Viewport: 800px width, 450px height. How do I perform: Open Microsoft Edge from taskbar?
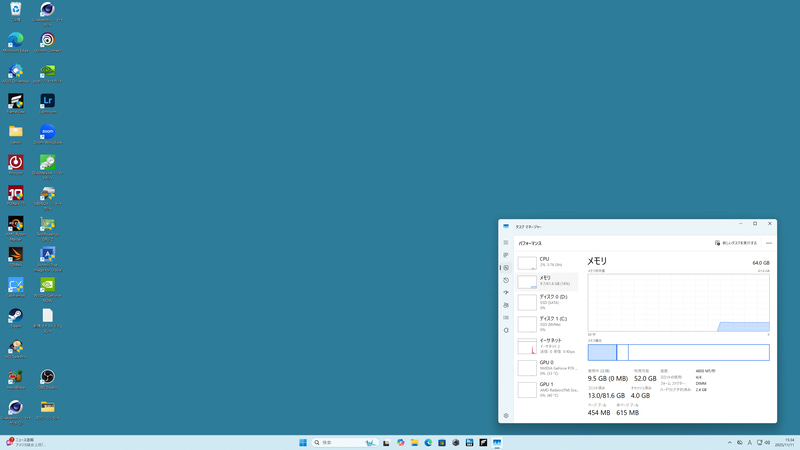coord(428,442)
